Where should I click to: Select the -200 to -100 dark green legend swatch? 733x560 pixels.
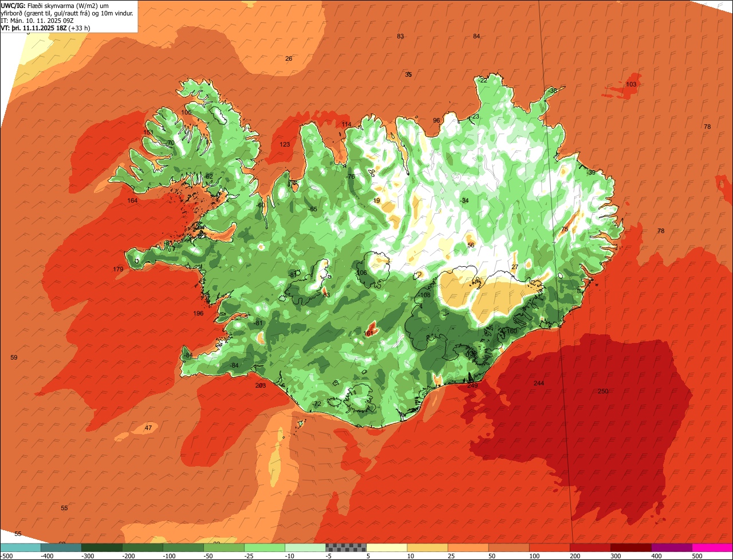click(x=142, y=547)
